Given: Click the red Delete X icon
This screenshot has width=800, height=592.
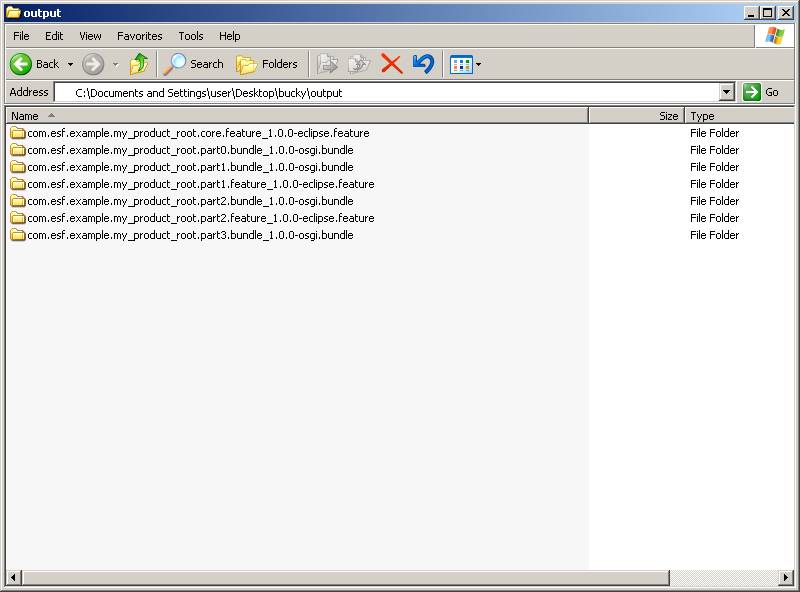Looking at the screenshot, I should 392,64.
